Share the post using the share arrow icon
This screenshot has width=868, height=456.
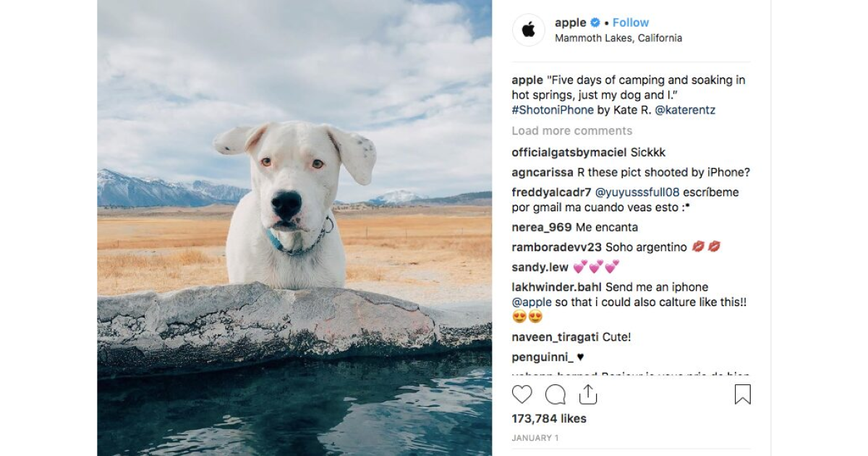point(587,394)
